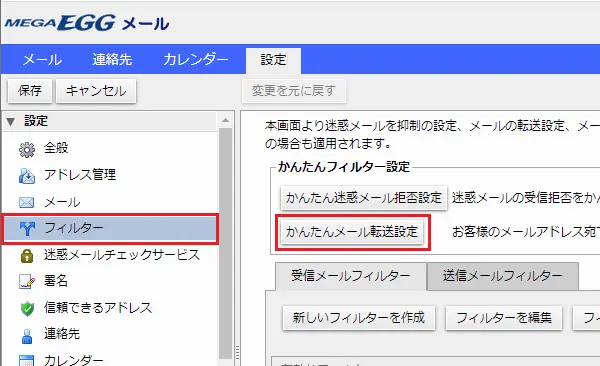Click the MEGA EGG メール logo
Image resolution: width=600 pixels, height=366 pixels.
86,23
